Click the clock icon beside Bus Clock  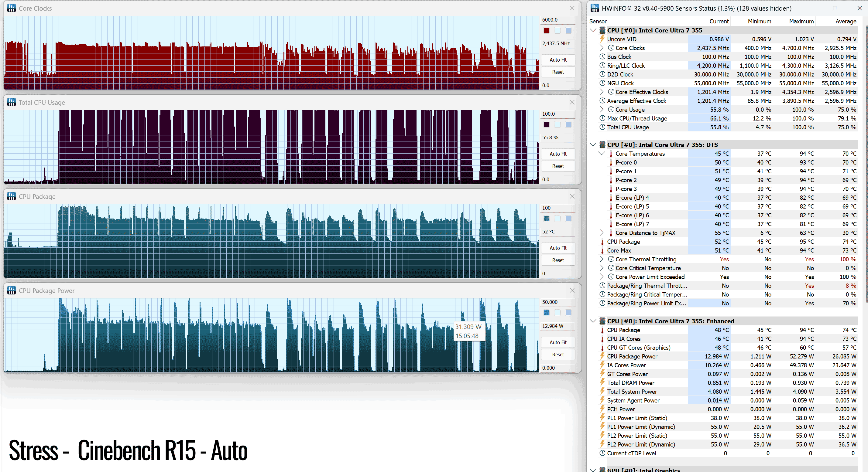click(x=602, y=56)
